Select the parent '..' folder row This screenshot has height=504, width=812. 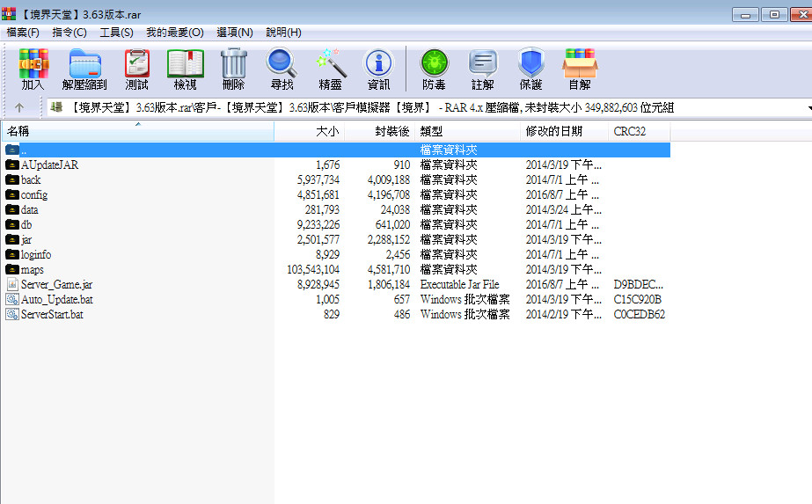(337, 150)
